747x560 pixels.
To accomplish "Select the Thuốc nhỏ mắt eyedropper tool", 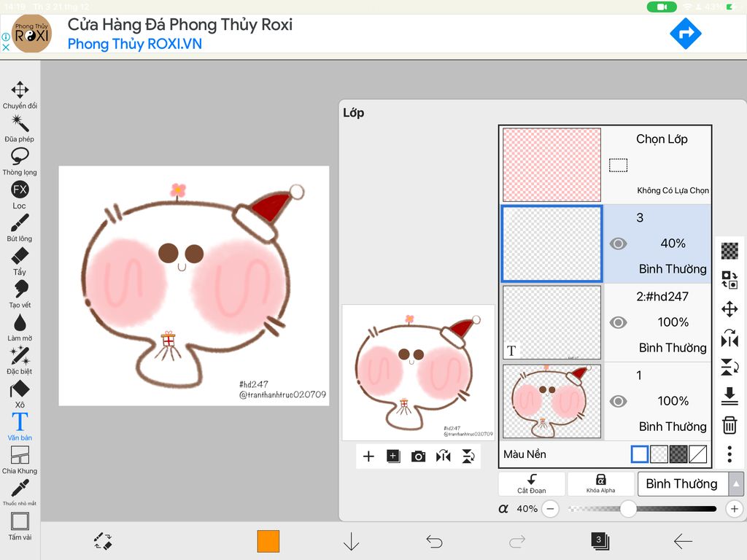I will [x=20, y=492].
